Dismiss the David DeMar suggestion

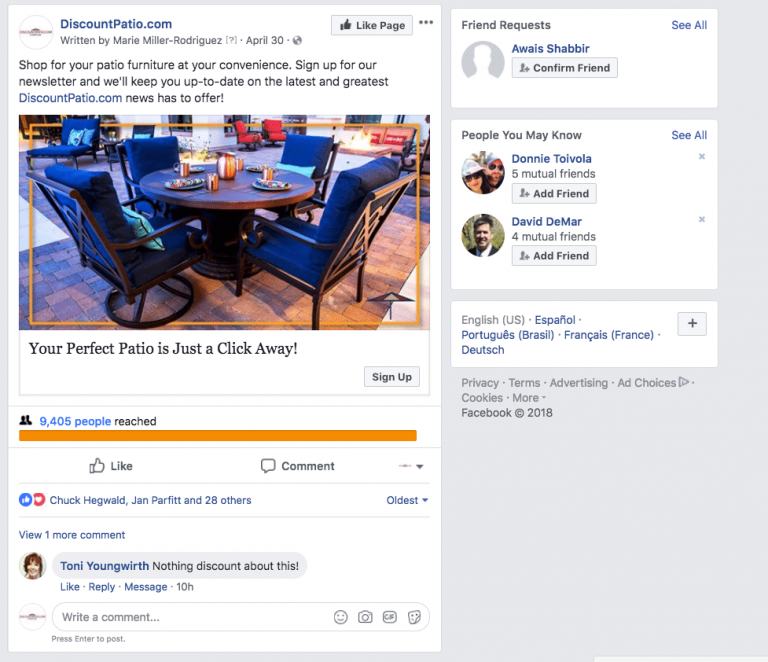(701, 219)
